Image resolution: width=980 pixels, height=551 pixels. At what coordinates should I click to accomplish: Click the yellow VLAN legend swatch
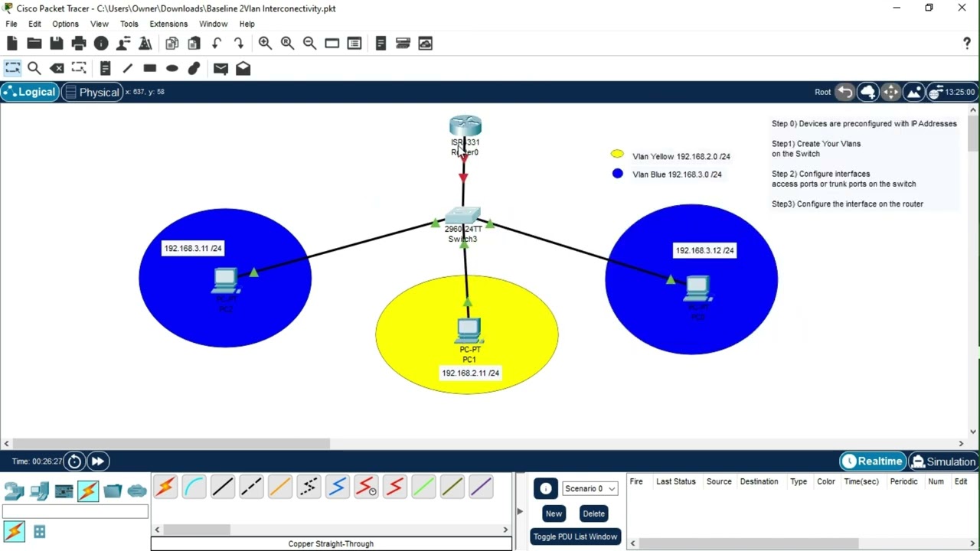[x=617, y=155]
